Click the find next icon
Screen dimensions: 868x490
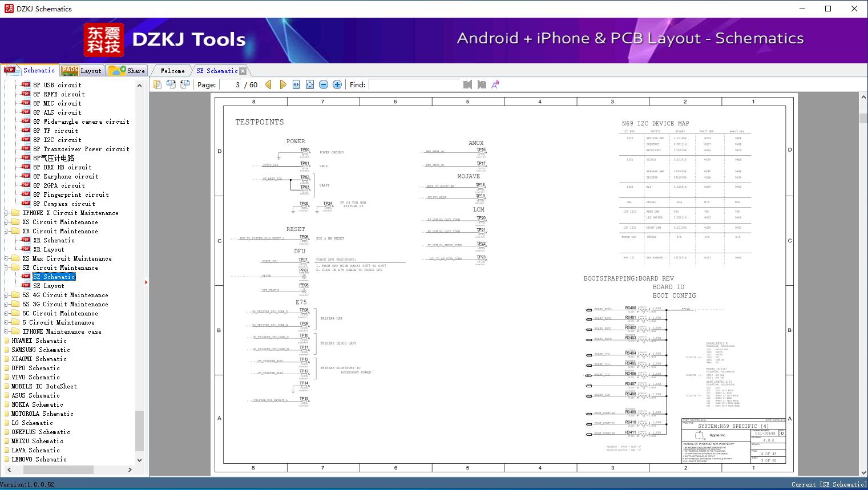[x=482, y=84]
